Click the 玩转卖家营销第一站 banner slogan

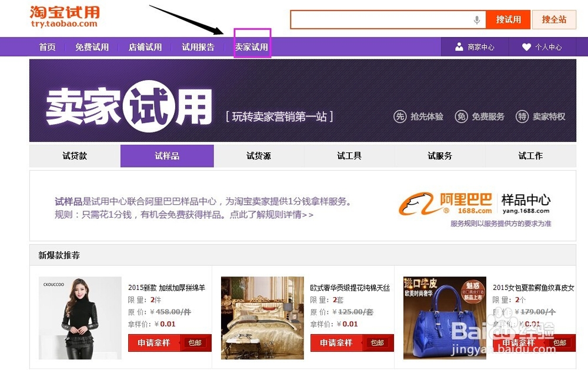[279, 116]
